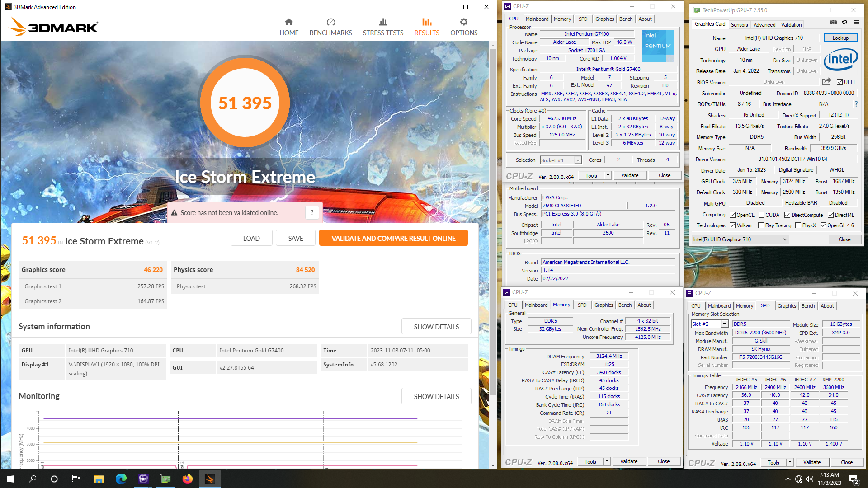
Task: Show details for System information
Action: click(x=436, y=327)
